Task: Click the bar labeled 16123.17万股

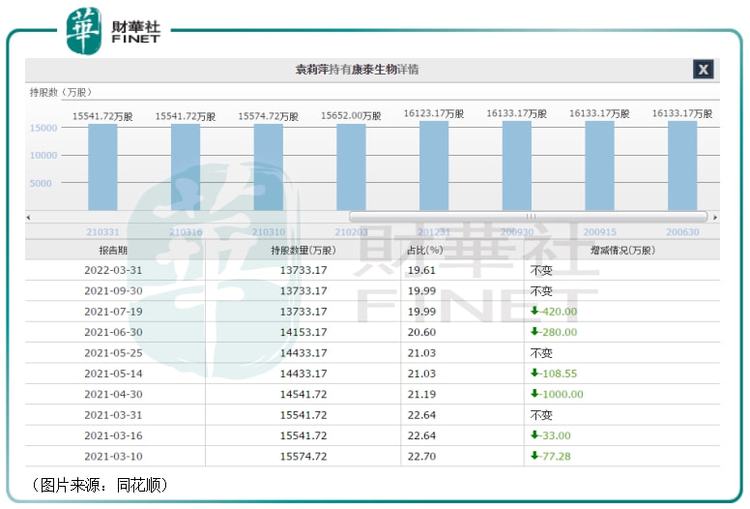Action: pos(434,165)
